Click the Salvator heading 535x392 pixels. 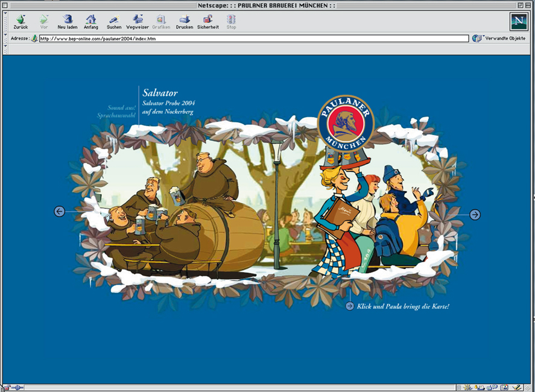tap(160, 93)
